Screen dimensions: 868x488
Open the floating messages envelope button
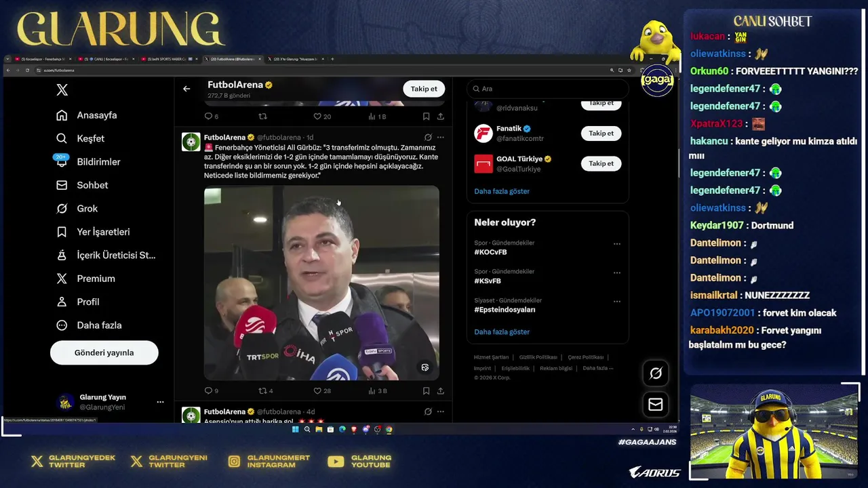[x=656, y=405]
